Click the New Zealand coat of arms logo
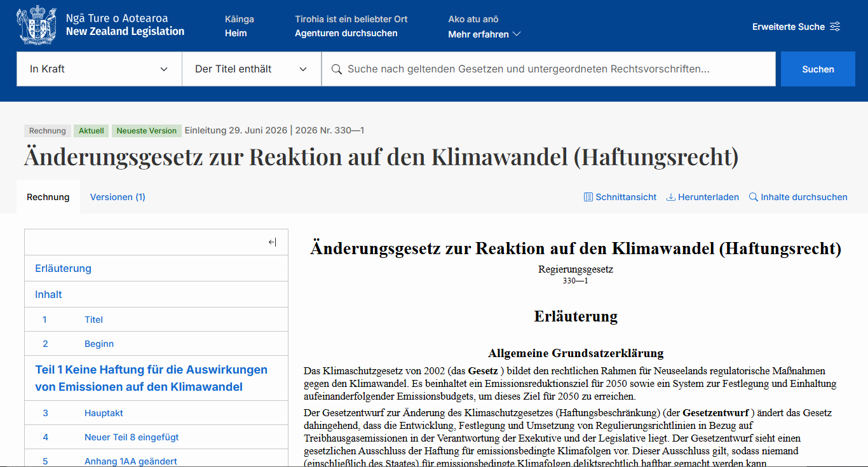 click(37, 25)
